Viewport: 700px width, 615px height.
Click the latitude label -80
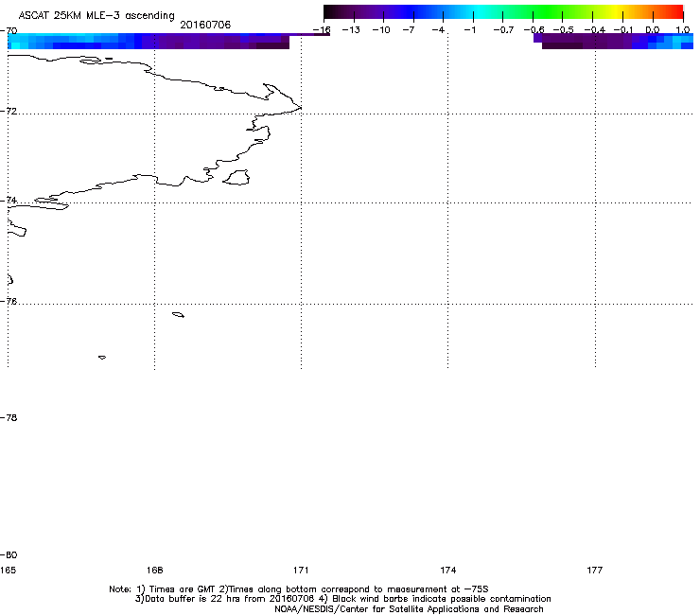pos(9,555)
